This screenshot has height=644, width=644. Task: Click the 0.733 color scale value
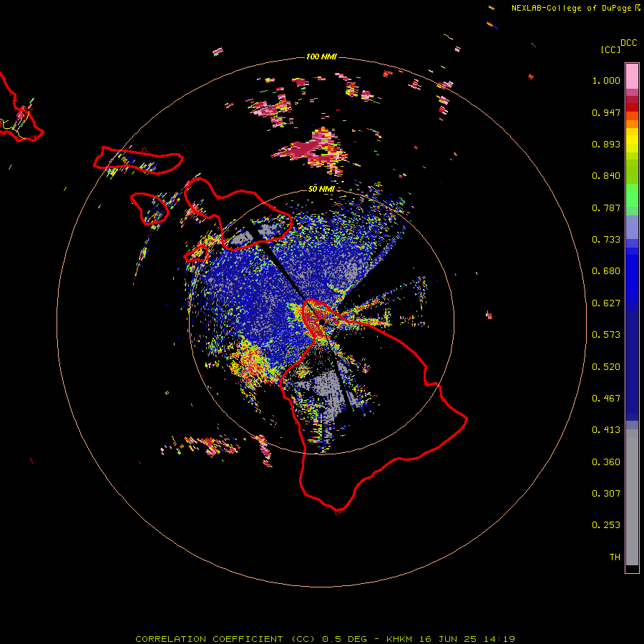tap(606, 240)
